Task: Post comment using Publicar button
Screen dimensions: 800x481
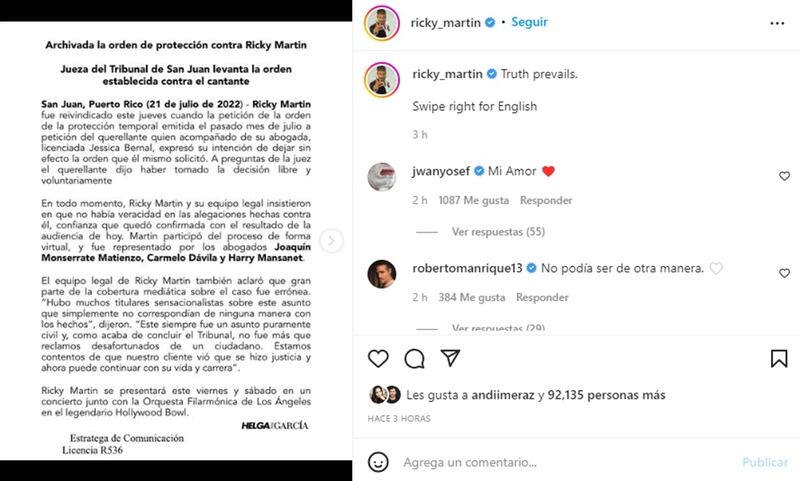Action: [x=765, y=462]
